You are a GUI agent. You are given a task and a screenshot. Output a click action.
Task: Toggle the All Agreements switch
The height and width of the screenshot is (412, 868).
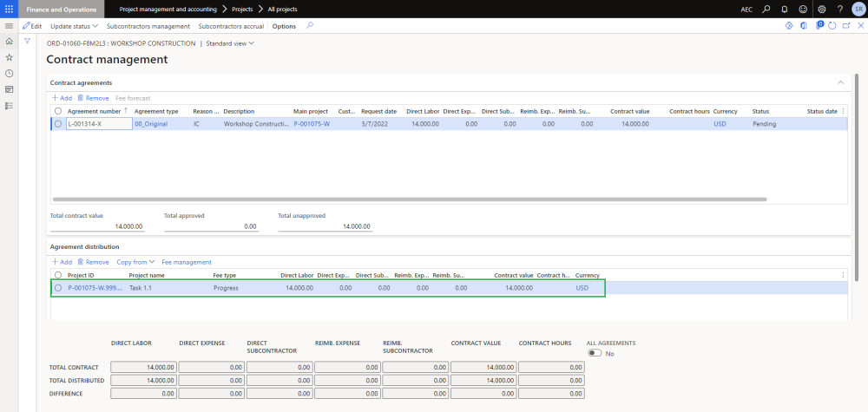595,353
